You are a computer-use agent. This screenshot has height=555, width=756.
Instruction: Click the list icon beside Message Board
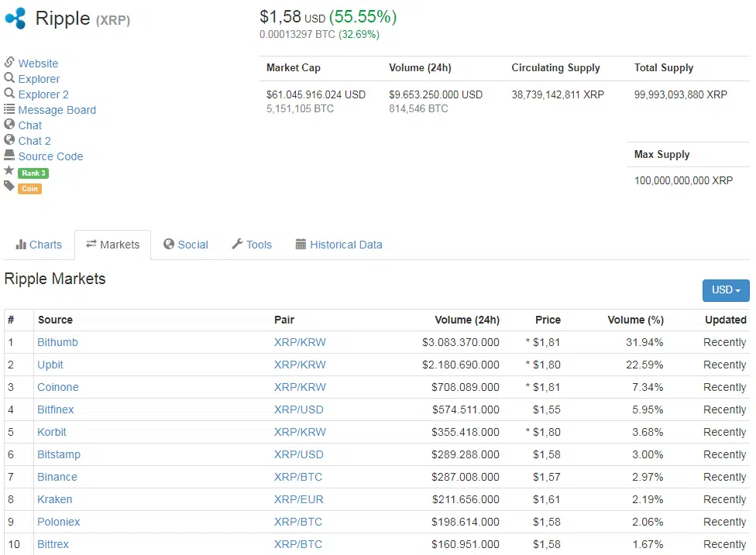9,109
